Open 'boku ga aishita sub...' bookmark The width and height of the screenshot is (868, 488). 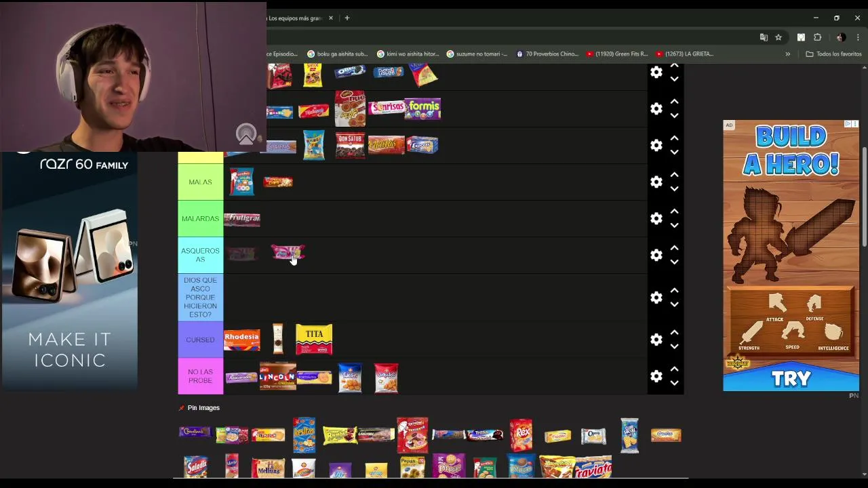337,54
